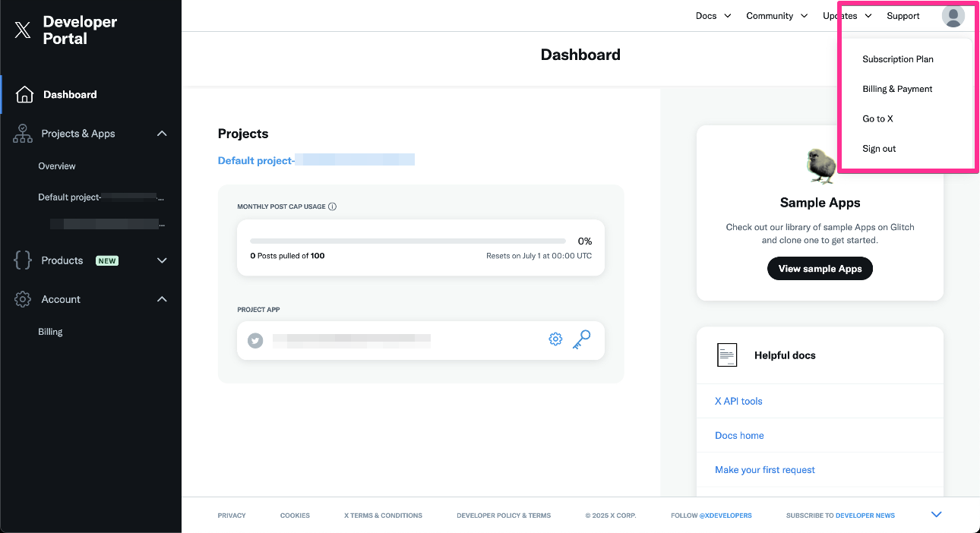Click the Privacy footer link
The width and height of the screenshot is (980, 533).
click(x=232, y=516)
